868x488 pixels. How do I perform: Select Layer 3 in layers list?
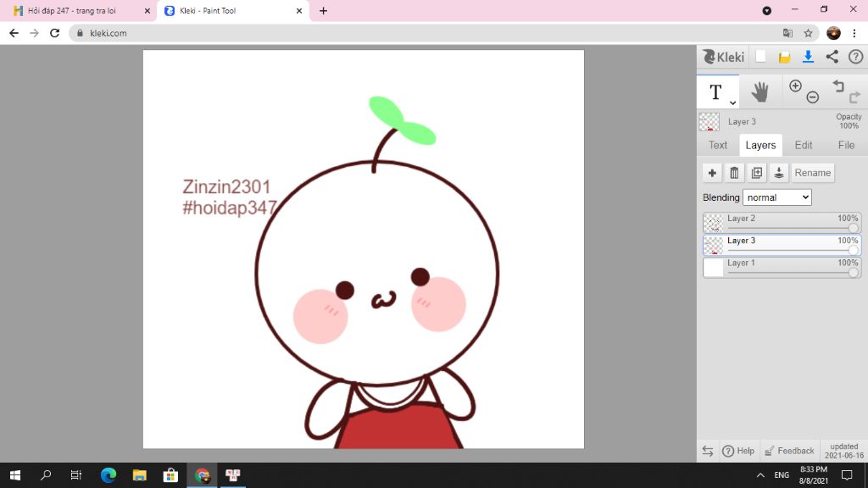coord(782,245)
